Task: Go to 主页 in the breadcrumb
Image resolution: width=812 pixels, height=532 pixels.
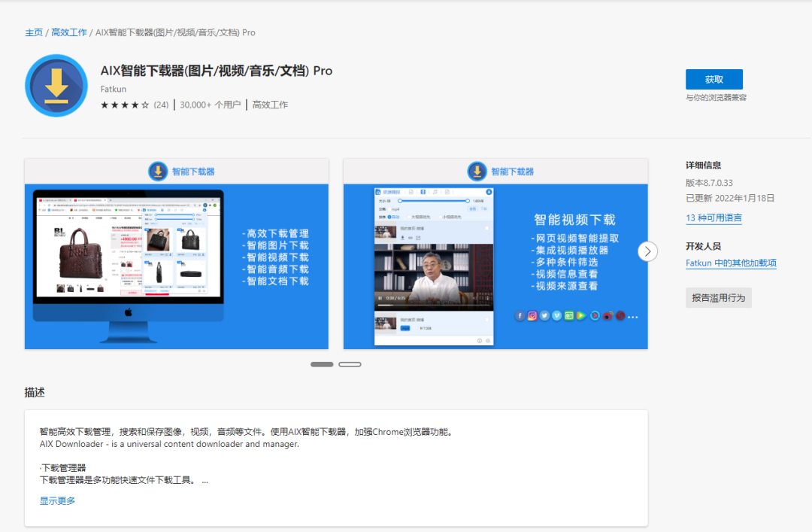Action: click(x=34, y=33)
